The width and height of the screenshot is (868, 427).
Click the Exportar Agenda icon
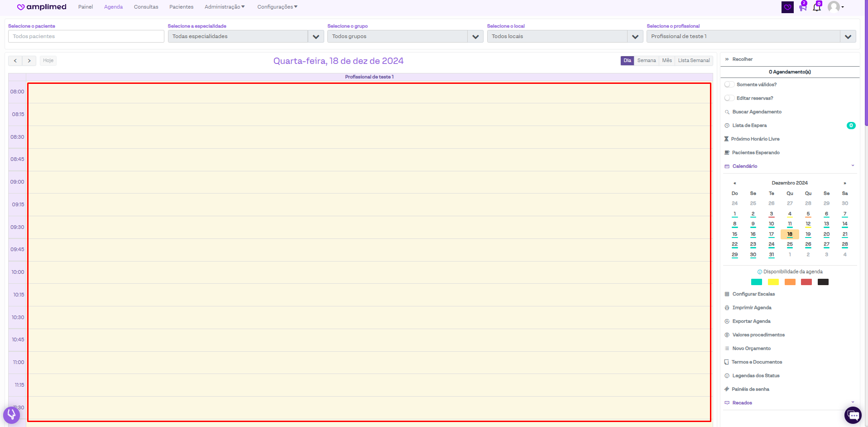[727, 321]
